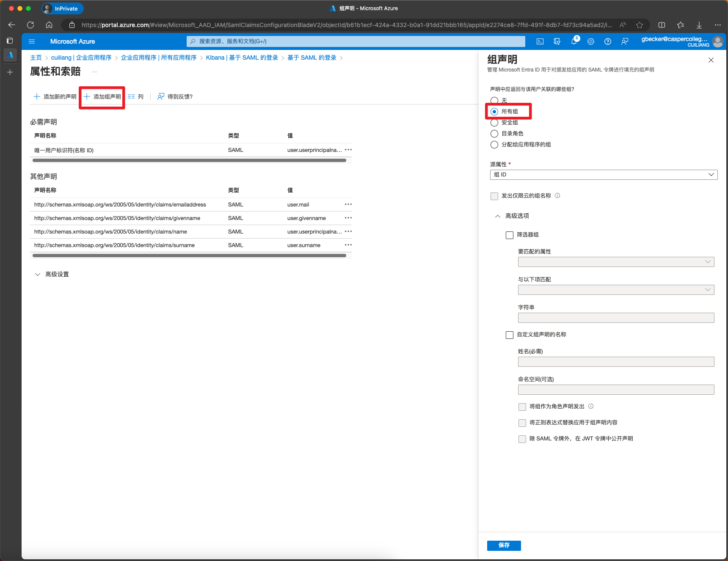The height and width of the screenshot is (561, 728).
Task: Open notifications bell icon
Action: click(x=574, y=41)
